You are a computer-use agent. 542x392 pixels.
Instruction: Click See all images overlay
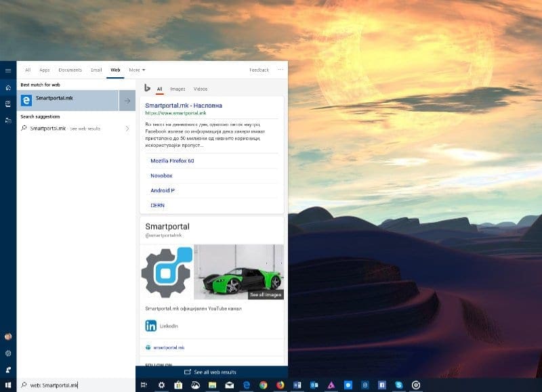pyautogui.click(x=266, y=295)
